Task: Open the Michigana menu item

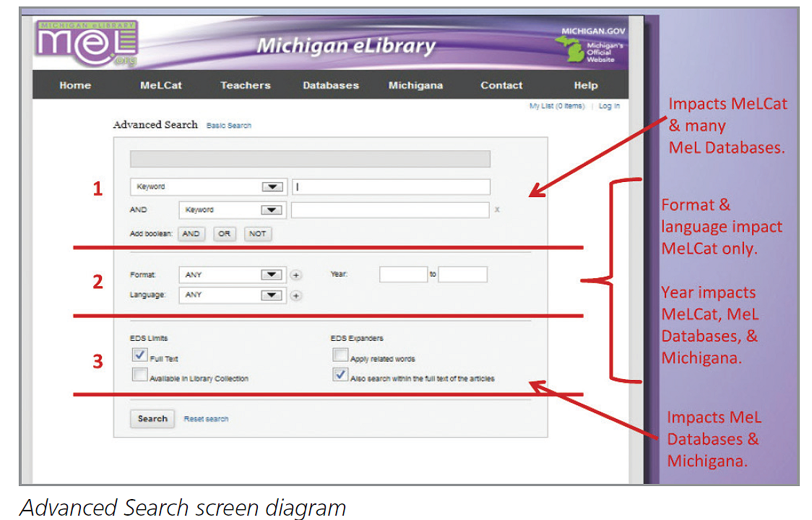Action: tap(416, 85)
